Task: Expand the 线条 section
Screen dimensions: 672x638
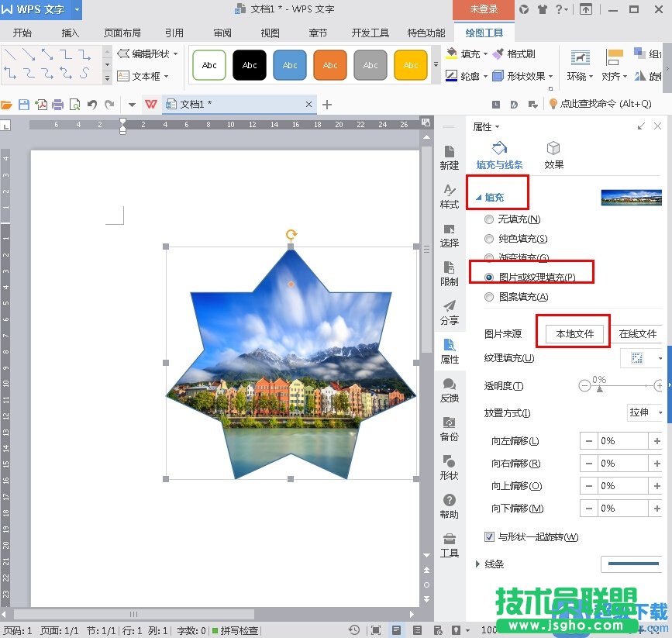Action: click(477, 564)
